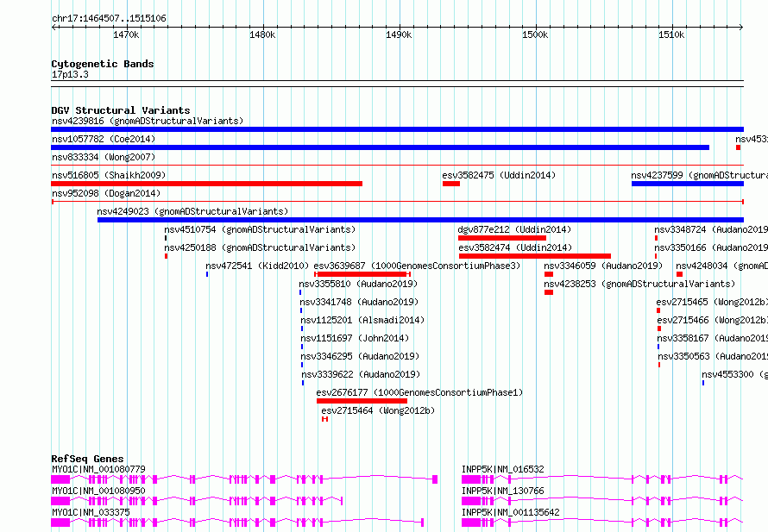Viewport: 768px width, 532px height.
Task: Open the nsv472541 (Kidd2010) variant label
Action: 257,266
